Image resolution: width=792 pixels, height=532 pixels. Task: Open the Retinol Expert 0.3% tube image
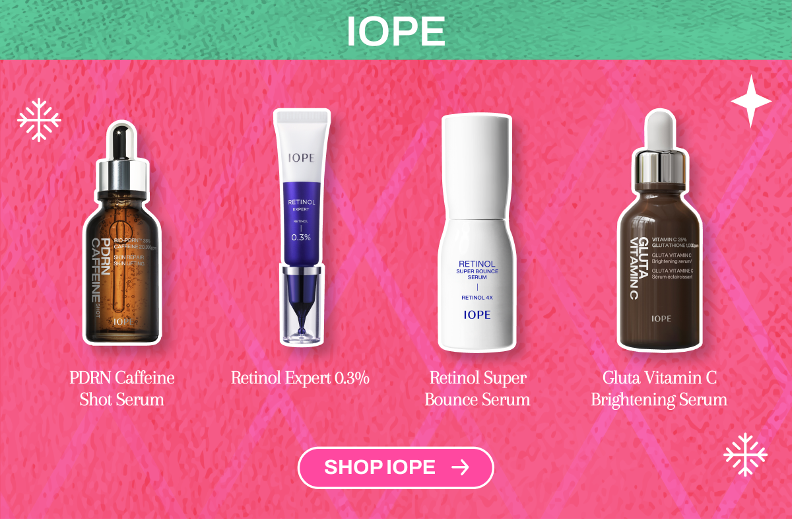coord(302,227)
